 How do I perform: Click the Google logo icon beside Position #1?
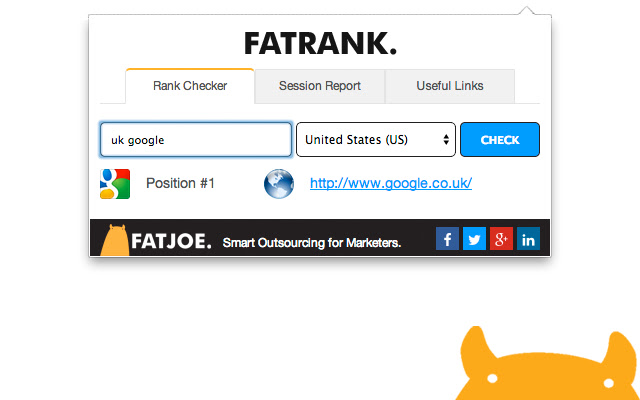[115, 184]
